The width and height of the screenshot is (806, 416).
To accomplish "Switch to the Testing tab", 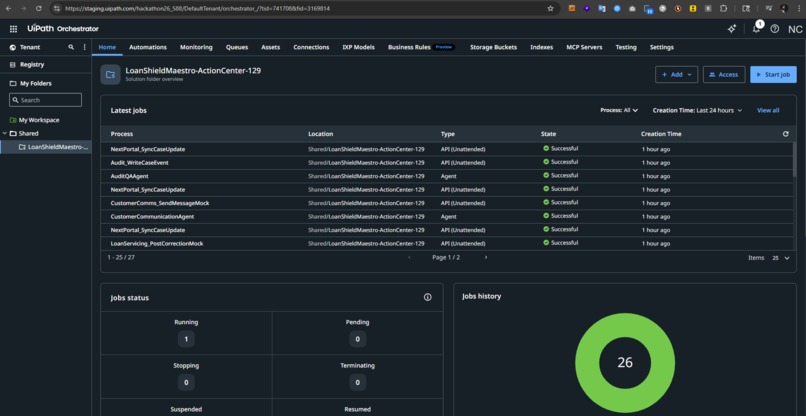I will 626,47.
